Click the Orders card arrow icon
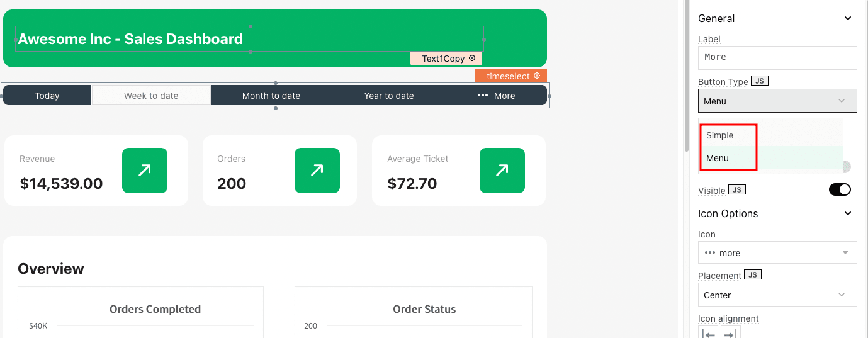The image size is (868, 338). (317, 171)
